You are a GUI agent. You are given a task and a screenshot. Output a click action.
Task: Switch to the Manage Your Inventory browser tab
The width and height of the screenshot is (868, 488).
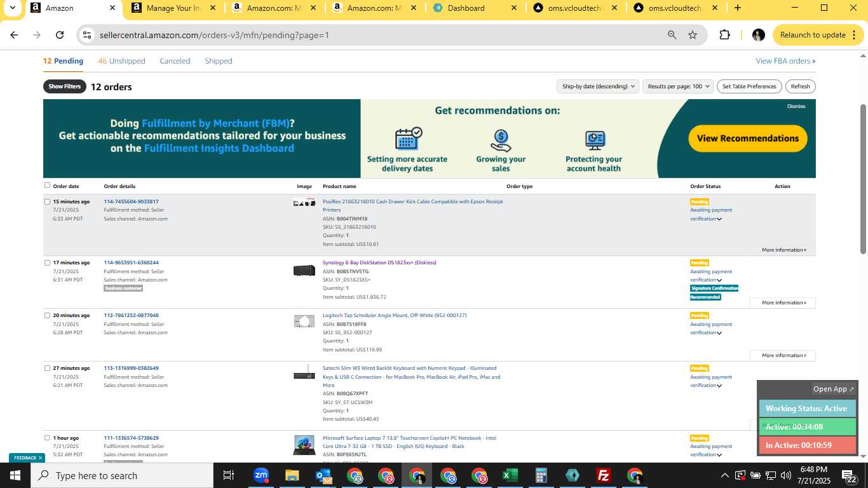[x=173, y=8]
